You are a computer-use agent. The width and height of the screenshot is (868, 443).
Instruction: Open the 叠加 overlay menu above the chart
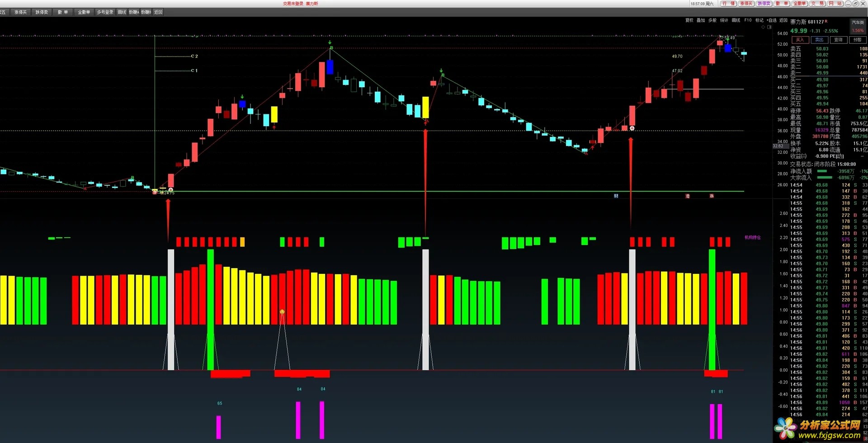click(x=701, y=20)
